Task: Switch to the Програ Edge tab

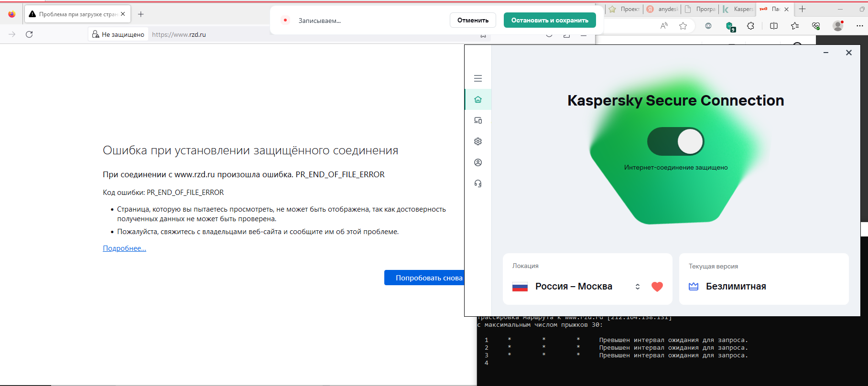Action: tap(700, 9)
